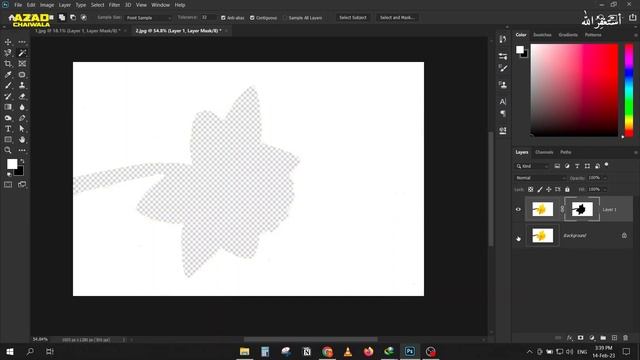Screen dimensions: 640x360
Task: Switch to the Paths tab
Action: (x=566, y=152)
